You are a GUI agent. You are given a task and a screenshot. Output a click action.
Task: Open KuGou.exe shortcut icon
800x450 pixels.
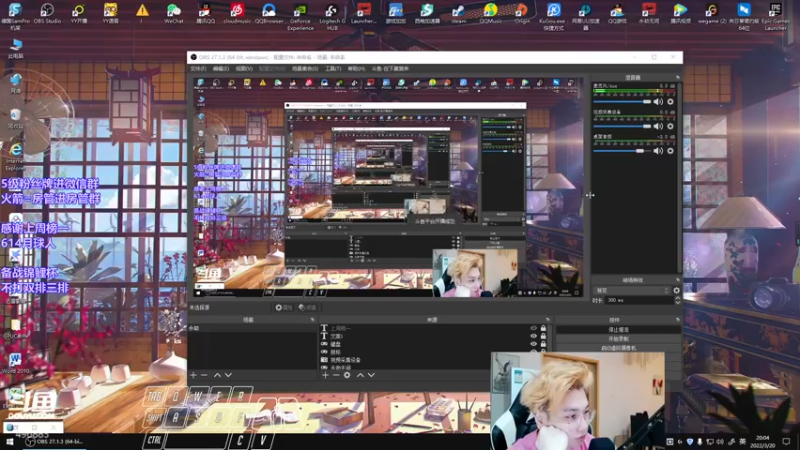point(554,16)
